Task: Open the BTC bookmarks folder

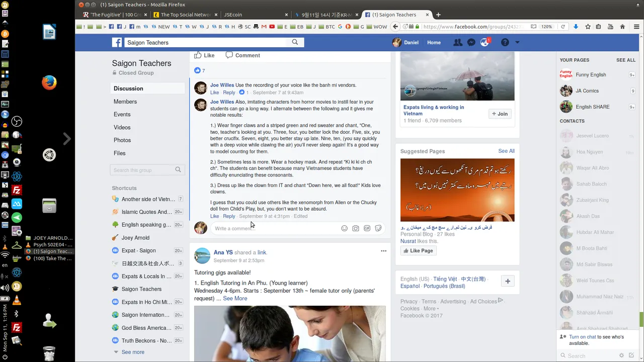Action: pyautogui.click(x=327, y=27)
